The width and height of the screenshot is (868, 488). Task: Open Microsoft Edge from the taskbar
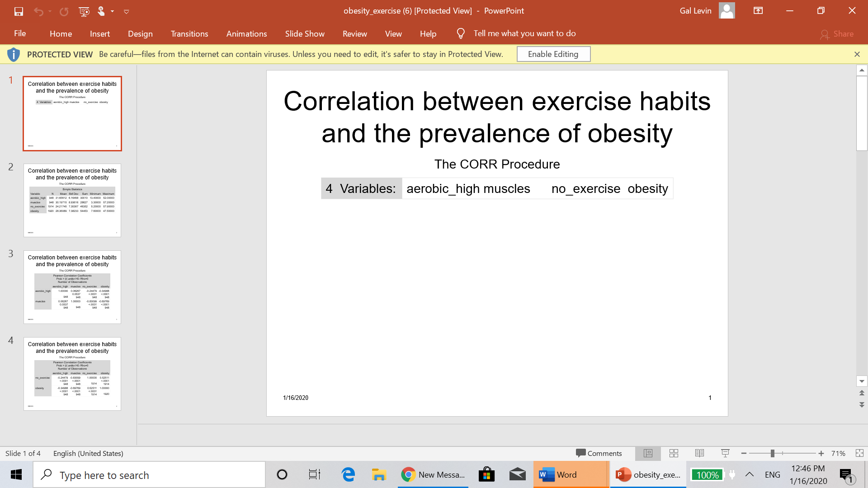coord(348,474)
